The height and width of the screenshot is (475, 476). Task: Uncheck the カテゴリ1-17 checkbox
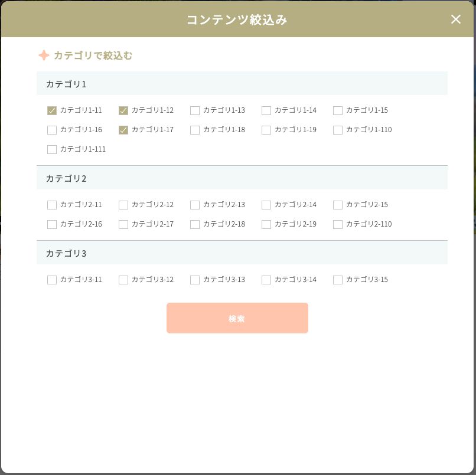(123, 130)
